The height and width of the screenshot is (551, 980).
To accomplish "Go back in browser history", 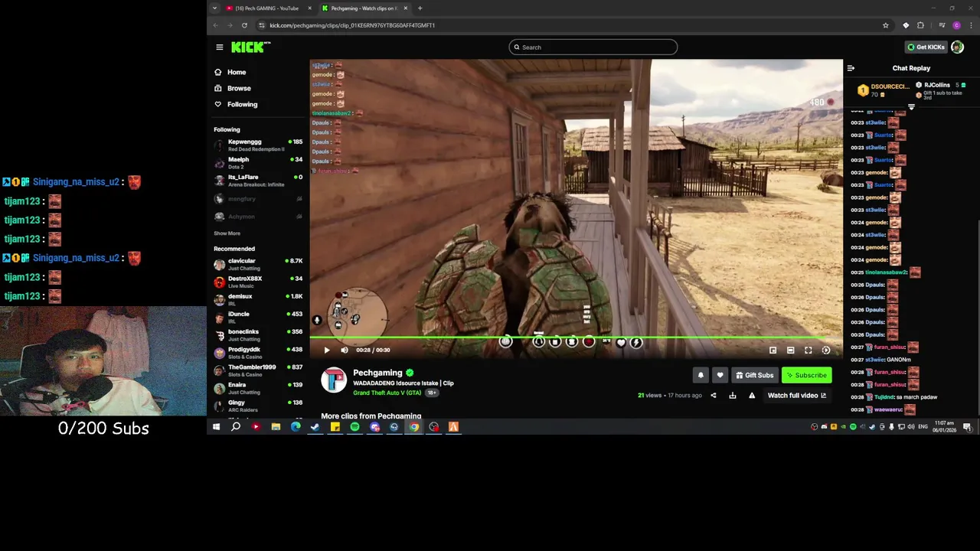I will (216, 25).
